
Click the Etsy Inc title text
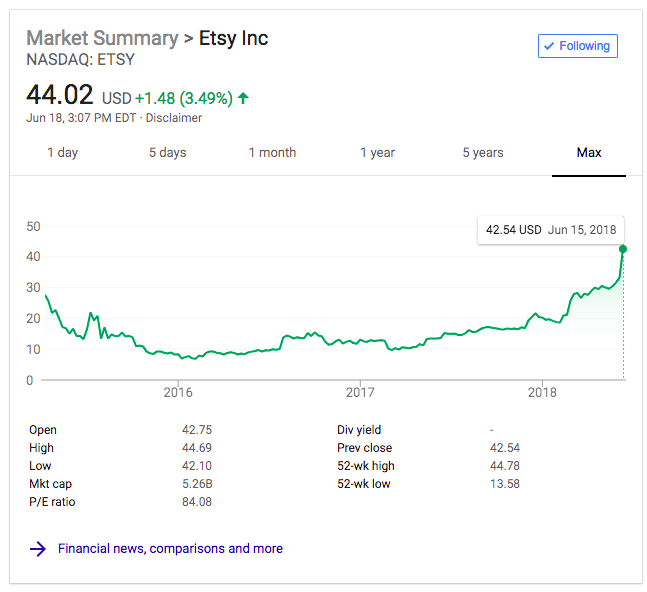(x=234, y=38)
